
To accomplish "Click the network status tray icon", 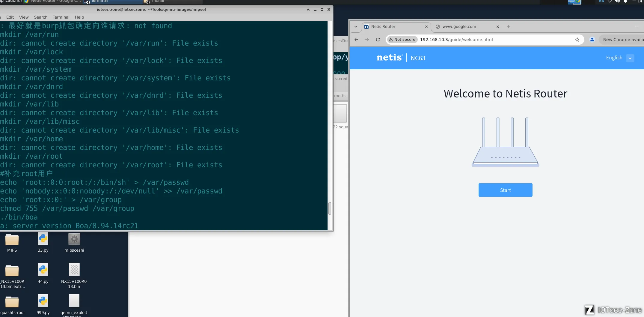I will (x=610, y=1).
